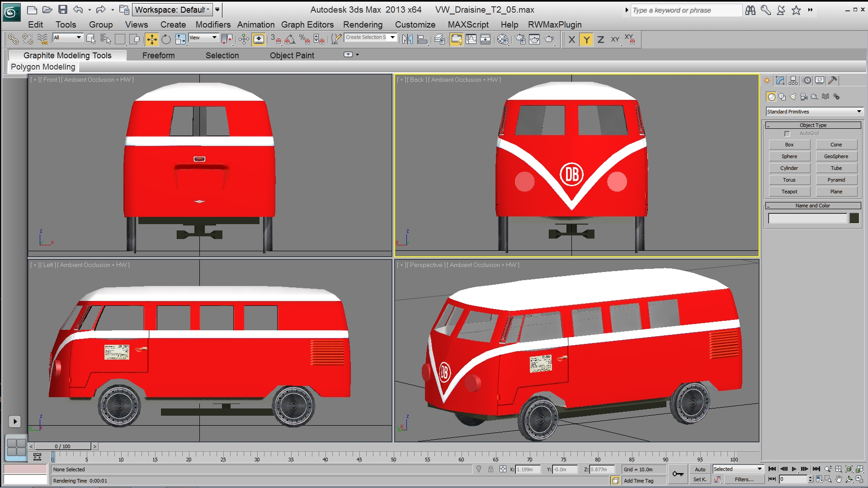
Task: Open the Utilities hammer panel
Action: [833, 80]
